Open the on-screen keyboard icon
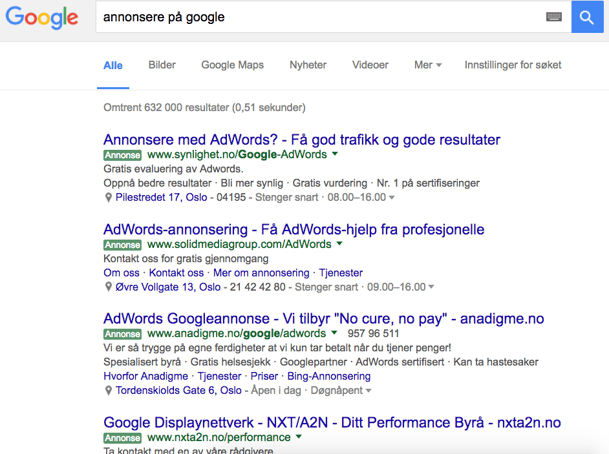Image resolution: width=609 pixels, height=454 pixels. (x=554, y=17)
